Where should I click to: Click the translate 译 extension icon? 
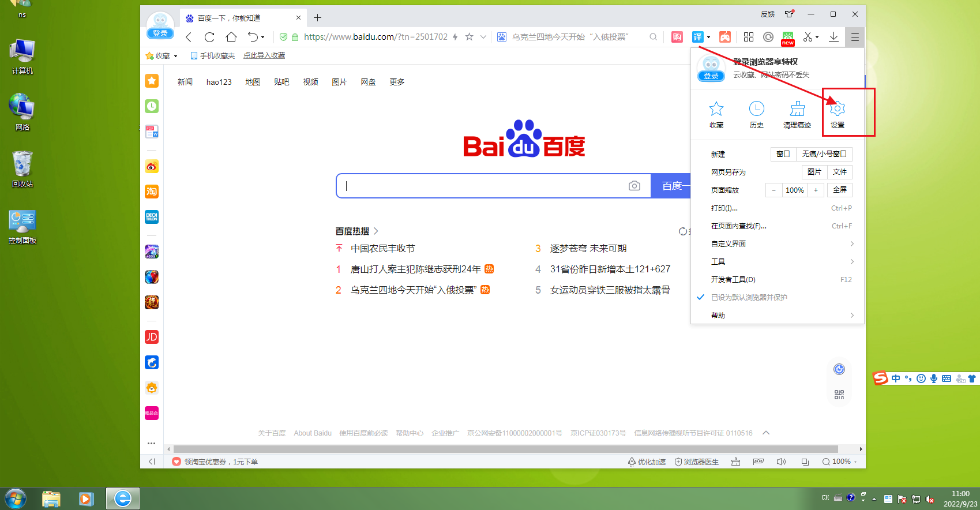pyautogui.click(x=698, y=37)
